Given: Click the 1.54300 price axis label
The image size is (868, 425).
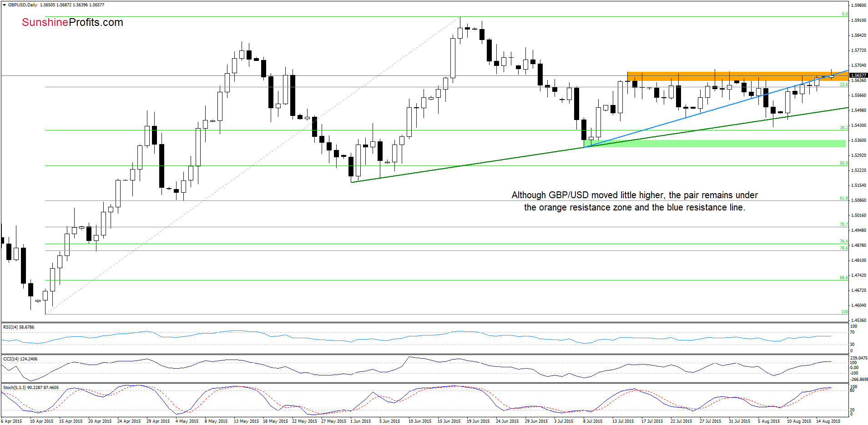Looking at the screenshot, I should (858, 125).
